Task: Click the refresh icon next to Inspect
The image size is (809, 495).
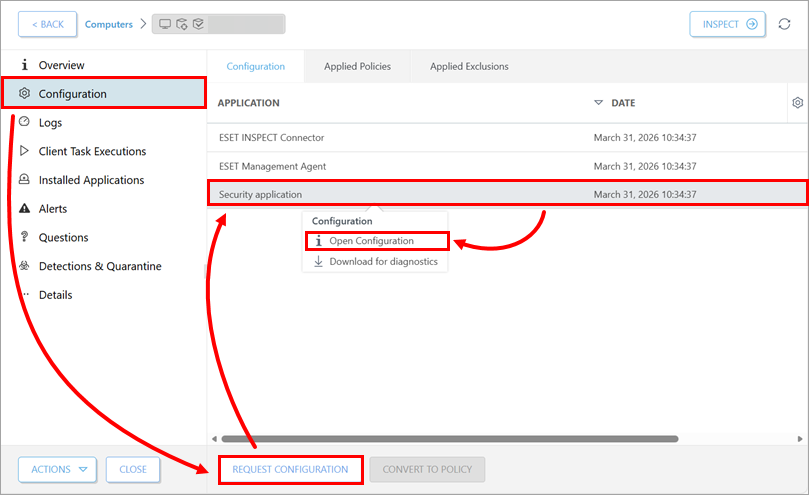Action: pyautogui.click(x=784, y=24)
